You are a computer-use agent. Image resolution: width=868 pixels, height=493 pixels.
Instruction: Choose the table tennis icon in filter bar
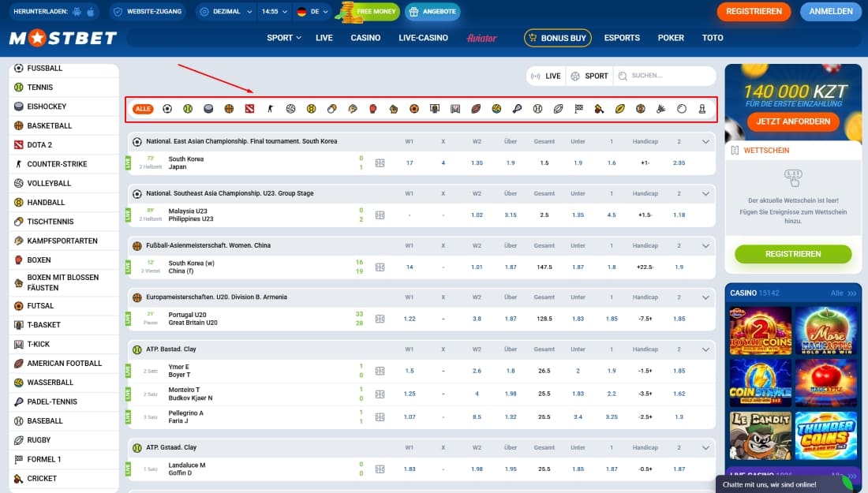pyautogui.click(x=331, y=109)
